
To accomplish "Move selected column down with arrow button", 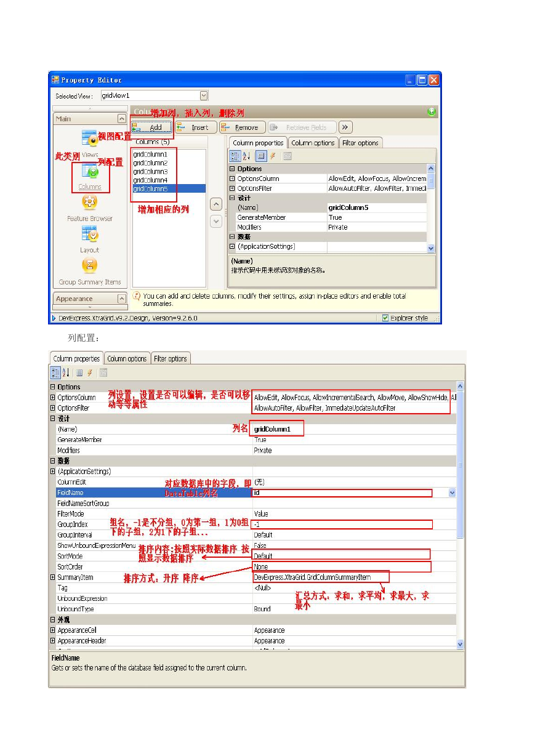I will point(216,222).
